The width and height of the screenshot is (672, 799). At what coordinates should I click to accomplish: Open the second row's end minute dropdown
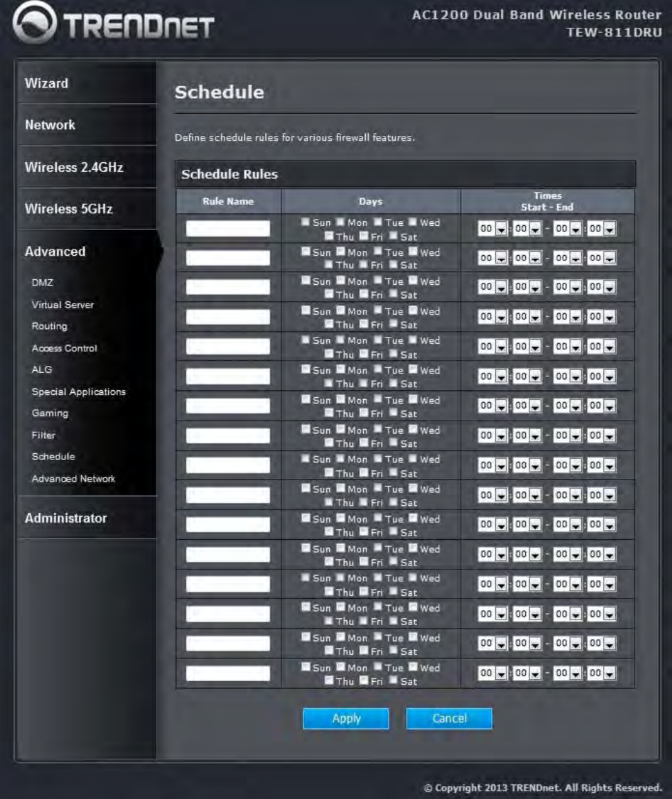click(602, 258)
